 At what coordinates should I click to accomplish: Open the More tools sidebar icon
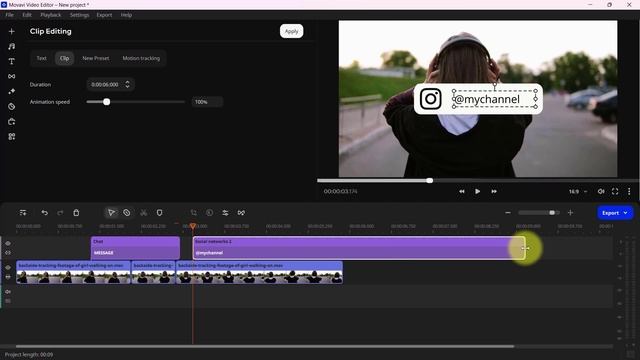11,122
